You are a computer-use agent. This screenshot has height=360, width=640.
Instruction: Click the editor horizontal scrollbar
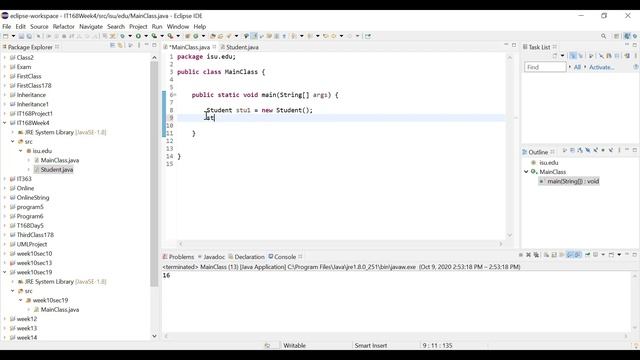click(341, 244)
